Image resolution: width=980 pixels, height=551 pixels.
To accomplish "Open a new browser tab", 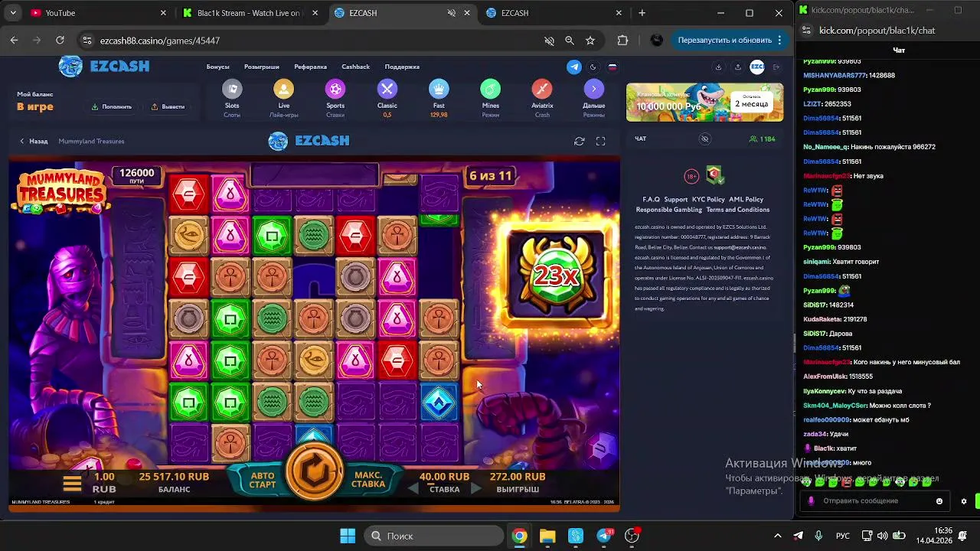I will click(x=642, y=13).
